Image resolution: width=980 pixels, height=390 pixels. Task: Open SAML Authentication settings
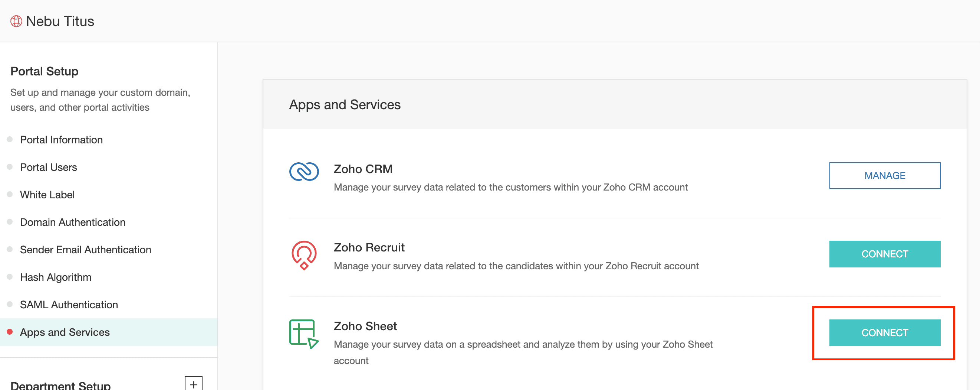click(69, 304)
